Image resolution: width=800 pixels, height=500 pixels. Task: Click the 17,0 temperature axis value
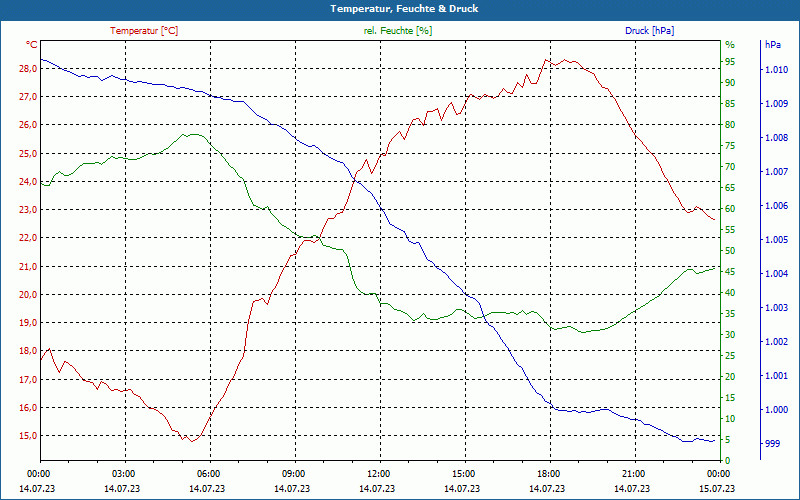[28, 380]
